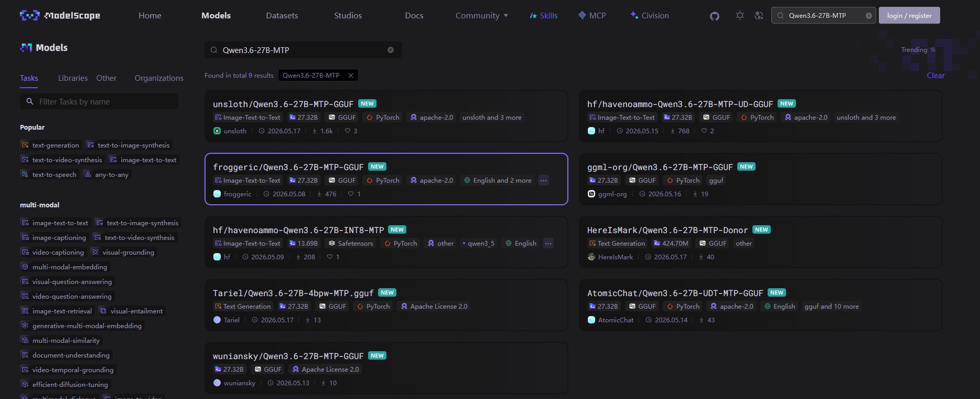
Task: Select the video-temporal-grounding task tag
Action: pos(68,370)
